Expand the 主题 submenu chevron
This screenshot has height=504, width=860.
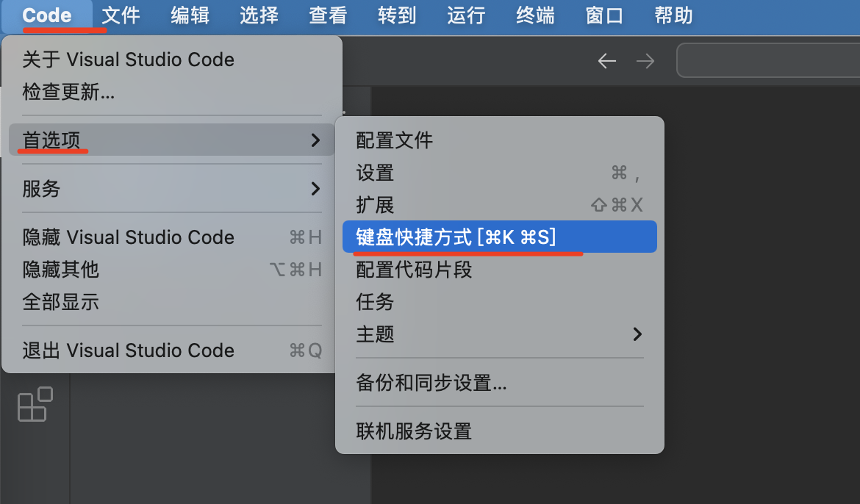click(x=637, y=334)
